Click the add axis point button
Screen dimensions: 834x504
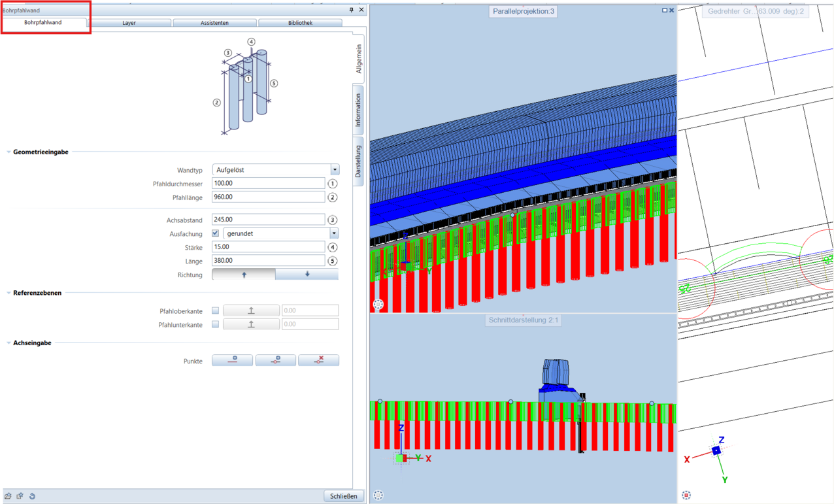click(x=232, y=360)
